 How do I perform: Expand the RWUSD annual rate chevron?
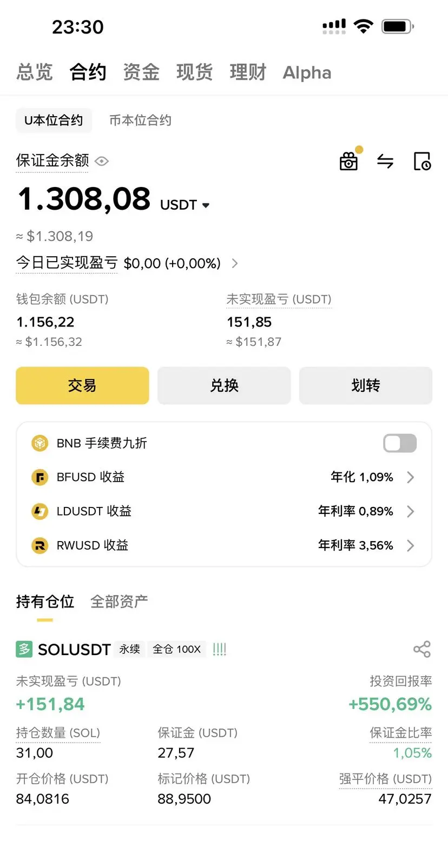click(x=410, y=545)
